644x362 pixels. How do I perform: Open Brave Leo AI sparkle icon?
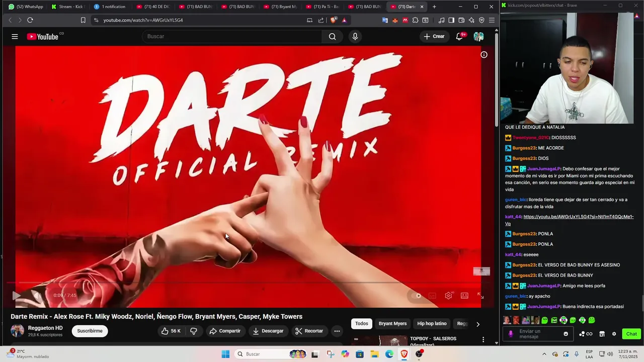pyautogui.click(x=471, y=20)
